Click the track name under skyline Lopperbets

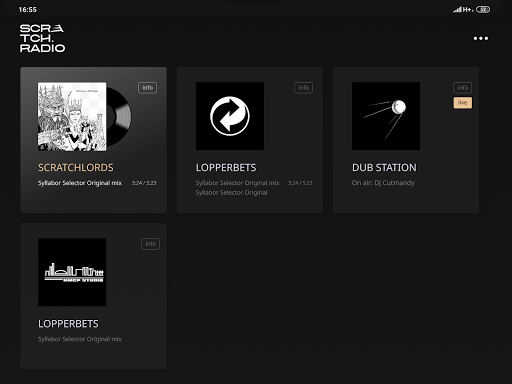tap(80, 339)
